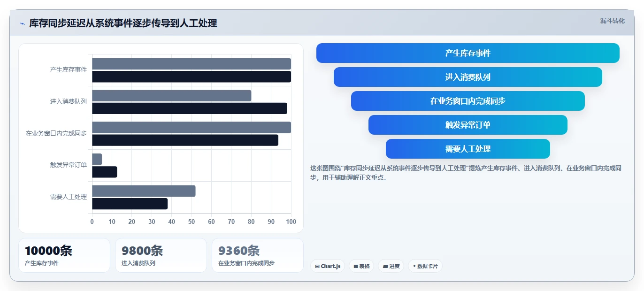Click the 需要人工处理 funnel stage

pos(468,149)
